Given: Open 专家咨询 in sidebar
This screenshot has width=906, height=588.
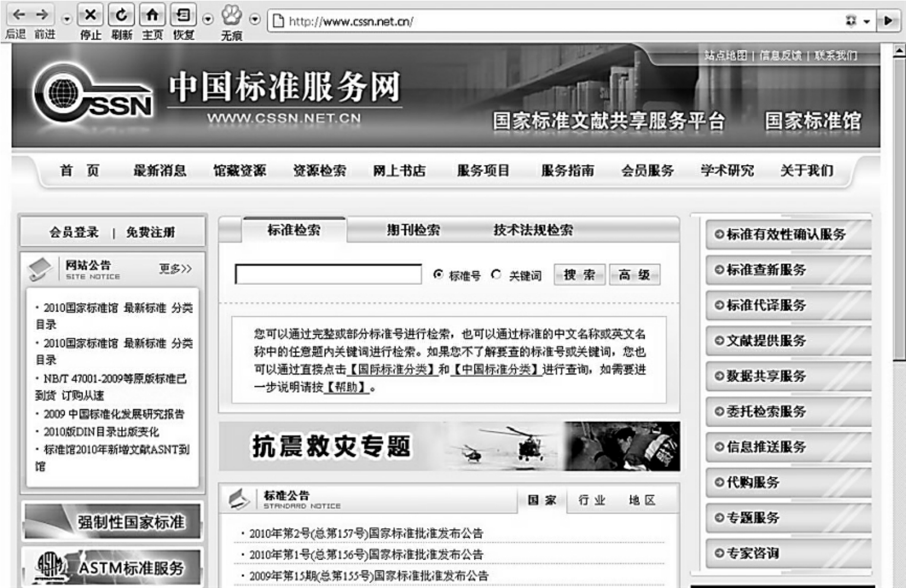Looking at the screenshot, I should click(x=788, y=554).
